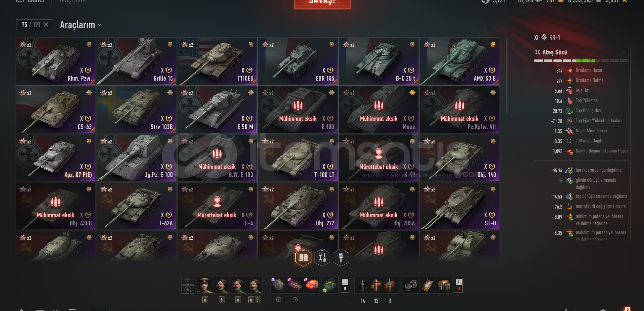Toggle consumables loadout switch I/II

(459, 285)
